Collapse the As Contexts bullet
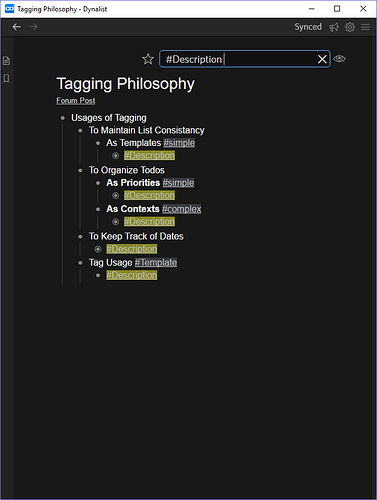Viewport: 377px width, 500px height. point(98,209)
